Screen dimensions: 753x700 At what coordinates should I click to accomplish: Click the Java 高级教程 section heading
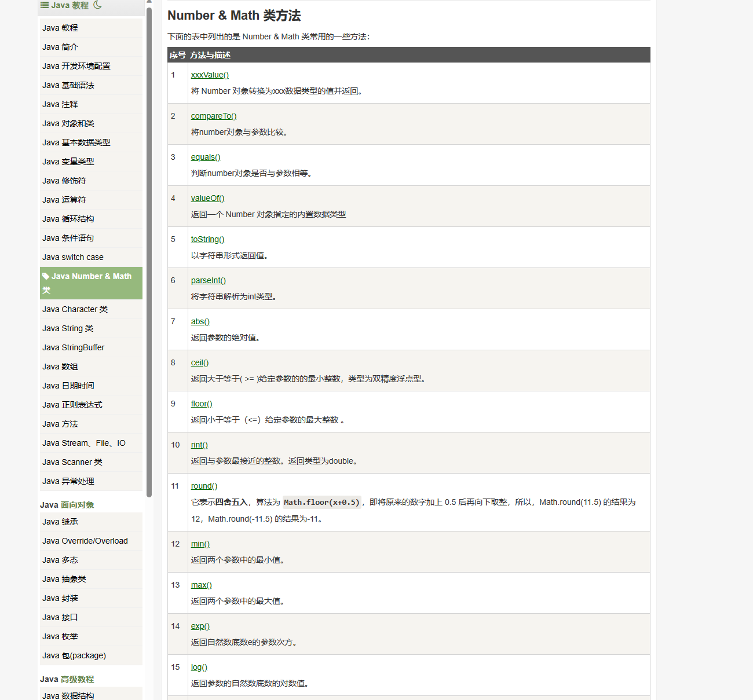coord(67,679)
